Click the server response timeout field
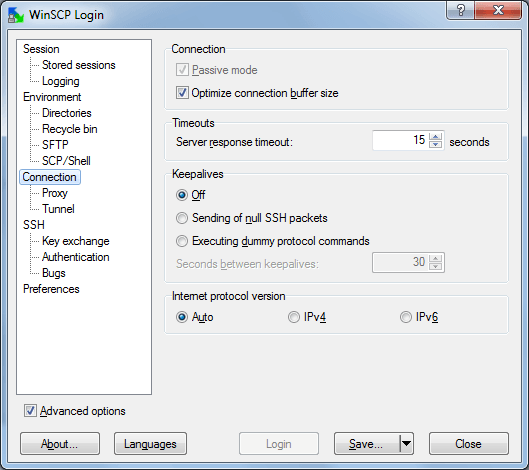 coord(400,140)
